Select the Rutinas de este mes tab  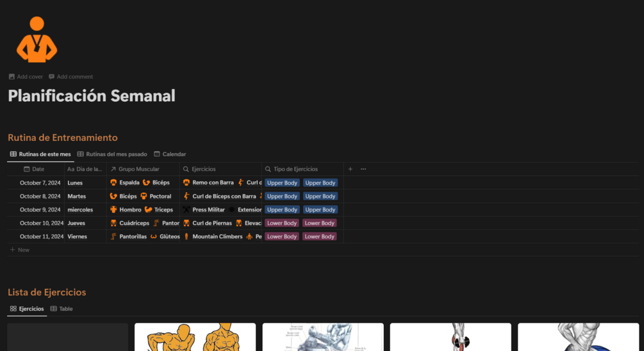(40, 154)
